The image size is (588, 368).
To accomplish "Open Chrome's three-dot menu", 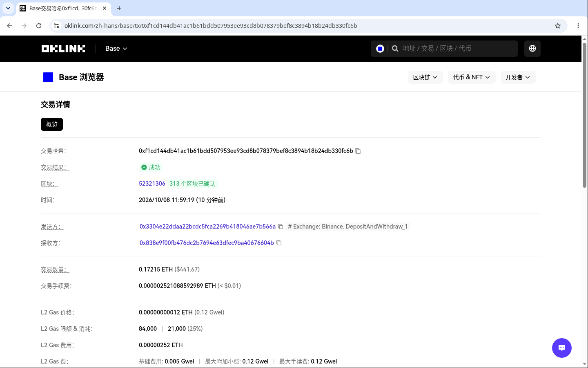I will [578, 26].
